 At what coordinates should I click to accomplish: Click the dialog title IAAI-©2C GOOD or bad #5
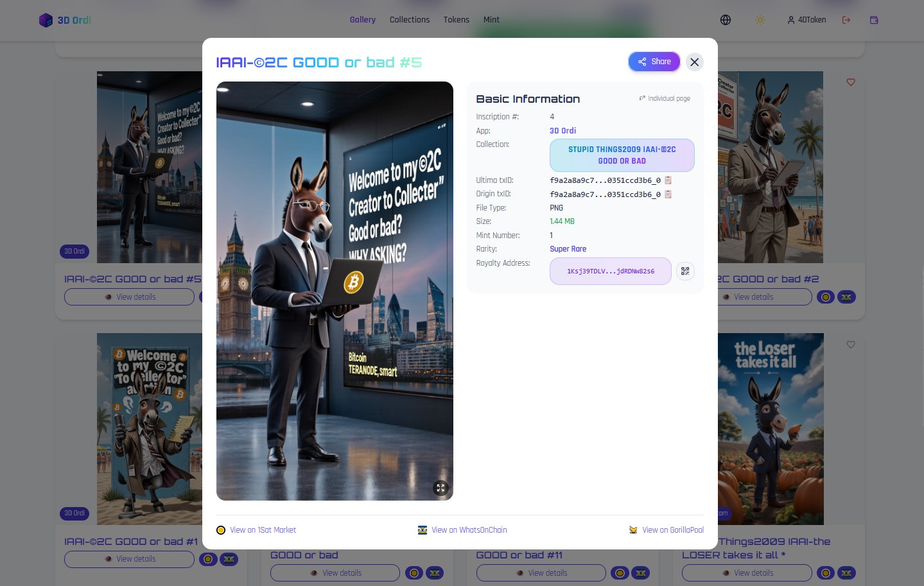click(319, 62)
